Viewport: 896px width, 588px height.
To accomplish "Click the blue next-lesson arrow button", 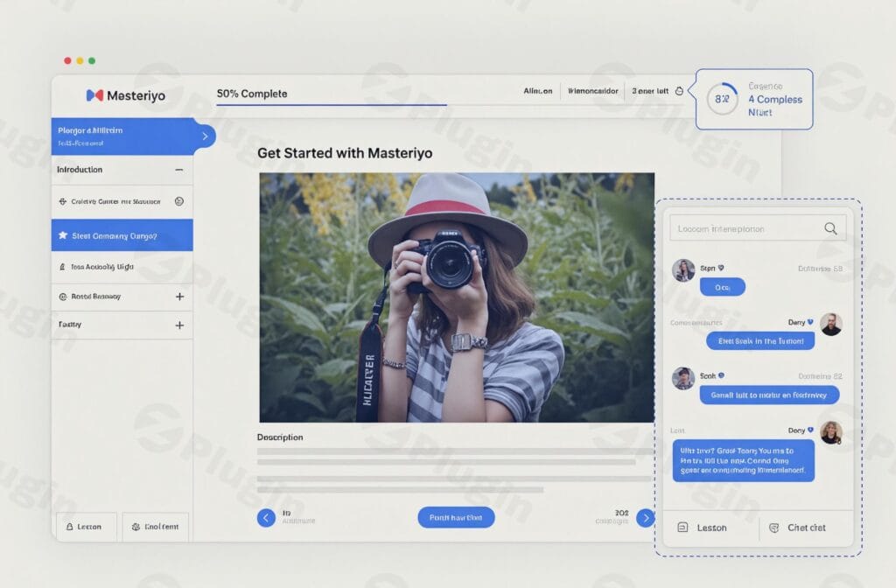I will (x=645, y=517).
